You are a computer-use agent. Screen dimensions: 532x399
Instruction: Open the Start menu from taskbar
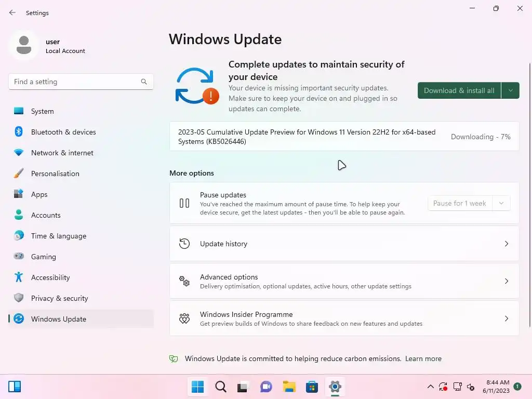[197, 387]
